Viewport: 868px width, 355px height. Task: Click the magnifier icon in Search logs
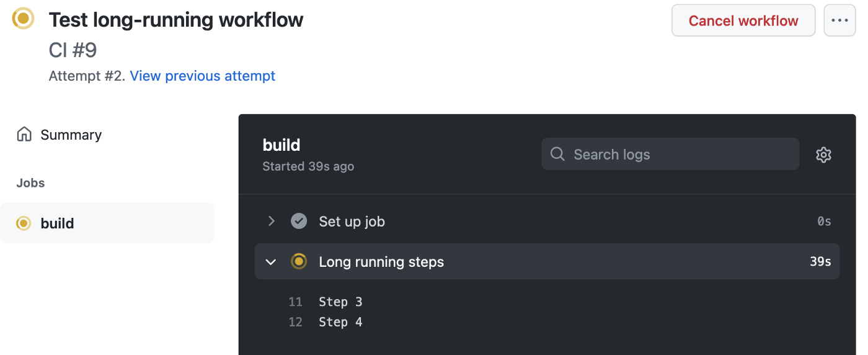click(x=557, y=154)
